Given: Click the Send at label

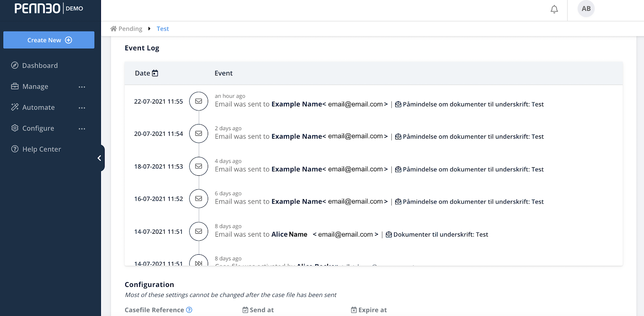Looking at the screenshot, I should tap(258, 310).
